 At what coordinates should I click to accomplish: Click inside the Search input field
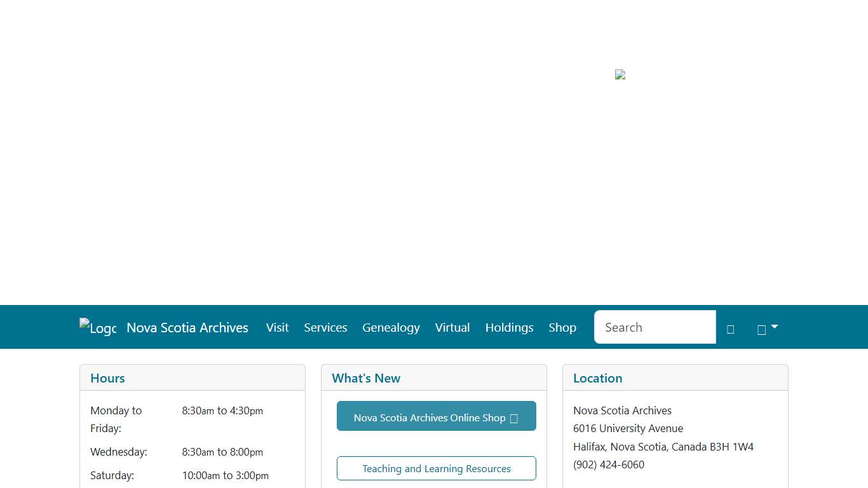[654, 327]
